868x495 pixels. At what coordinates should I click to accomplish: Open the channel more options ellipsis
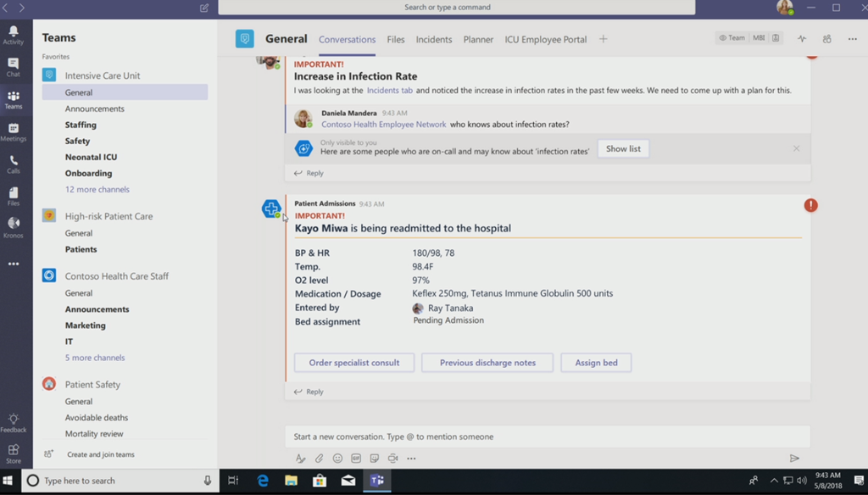pos(852,39)
